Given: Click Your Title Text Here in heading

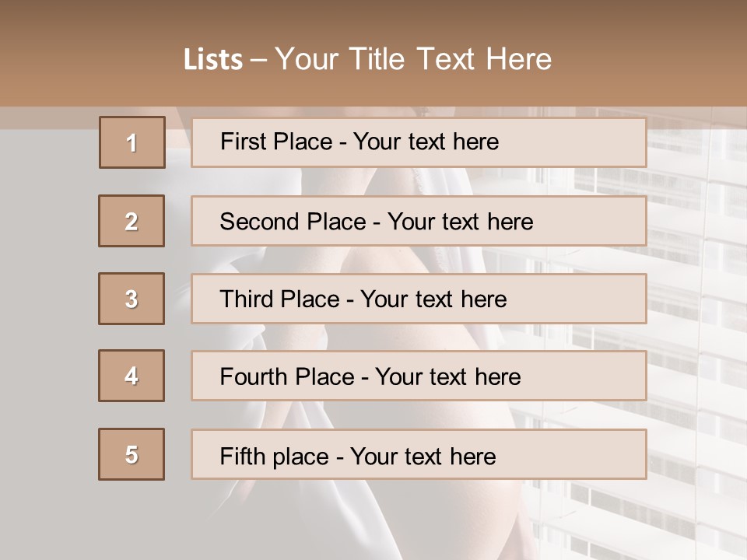Looking at the screenshot, I should (413, 59).
